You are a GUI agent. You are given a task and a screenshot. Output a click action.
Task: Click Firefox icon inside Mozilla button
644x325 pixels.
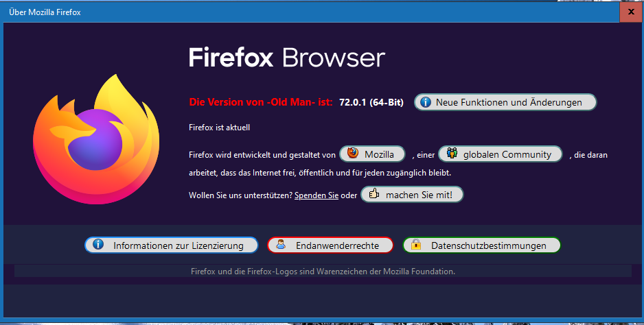click(x=353, y=153)
